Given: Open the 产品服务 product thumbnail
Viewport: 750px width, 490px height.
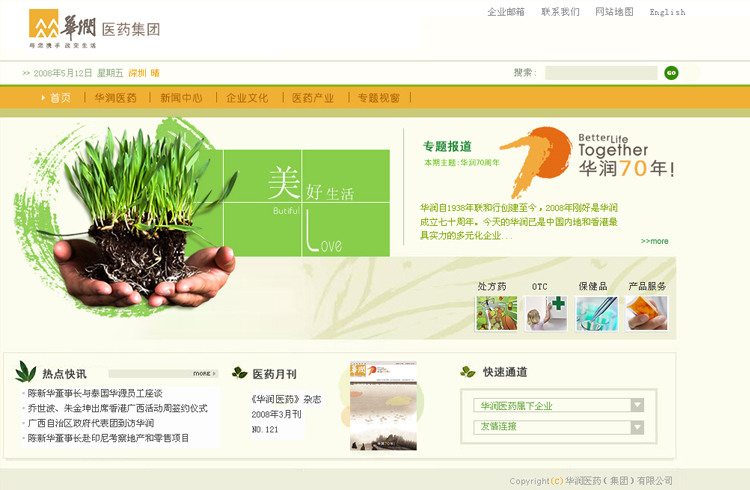Looking at the screenshot, I should [646, 313].
